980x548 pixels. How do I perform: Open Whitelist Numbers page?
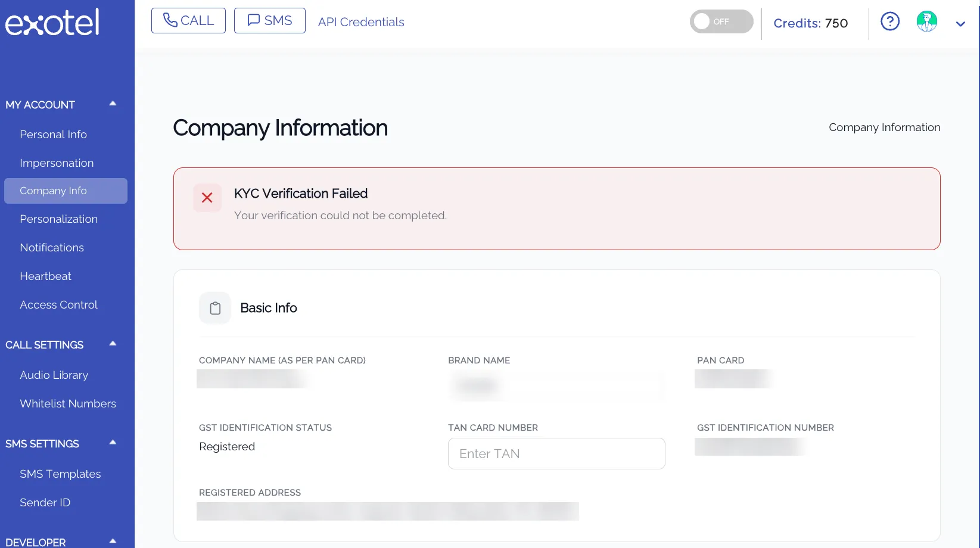click(68, 404)
